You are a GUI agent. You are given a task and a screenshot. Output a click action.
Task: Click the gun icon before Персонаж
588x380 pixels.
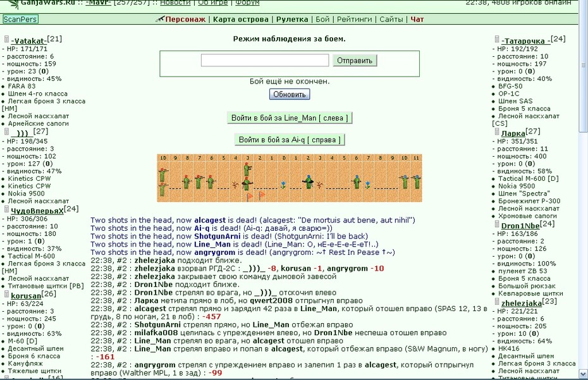pos(160,19)
